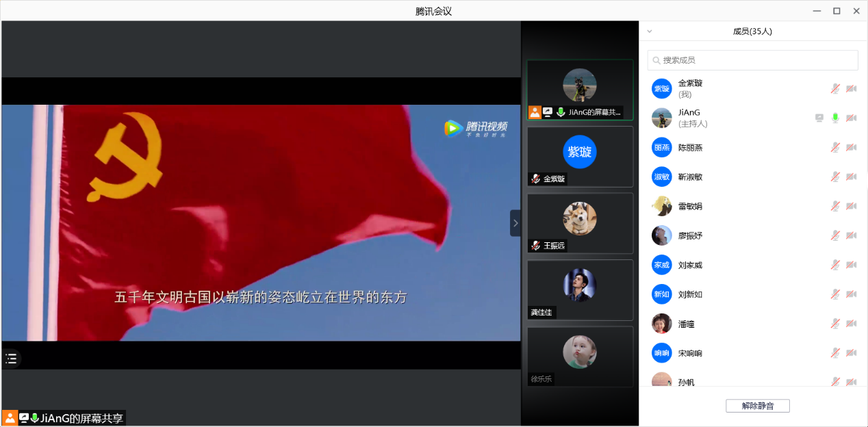Click the shared screen video with the red flag
The height and width of the screenshot is (427, 868).
[261, 223]
